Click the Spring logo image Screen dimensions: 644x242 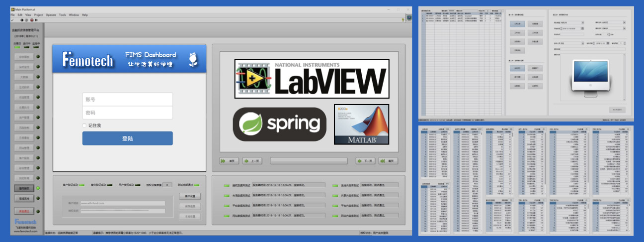280,124
